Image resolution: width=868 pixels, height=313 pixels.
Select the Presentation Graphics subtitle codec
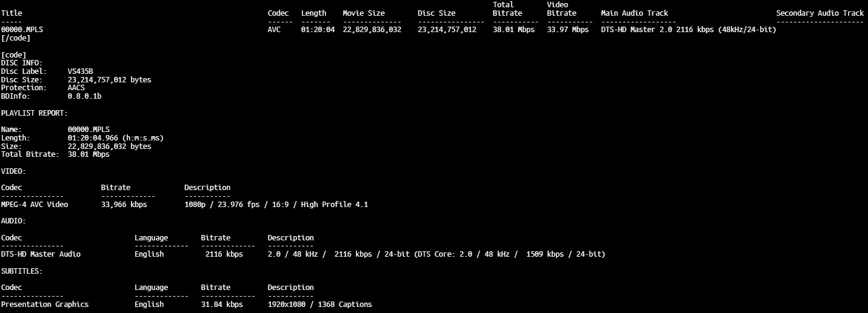tap(45, 304)
